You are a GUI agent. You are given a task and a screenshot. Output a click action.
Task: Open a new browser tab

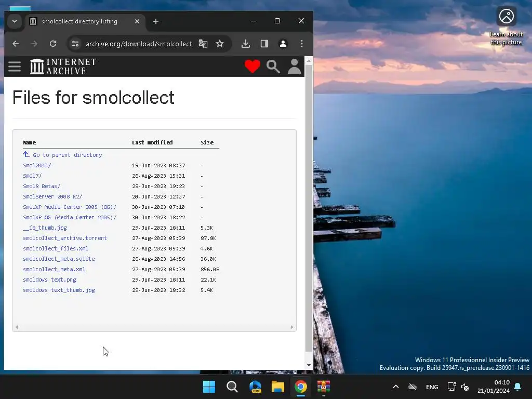(156, 21)
